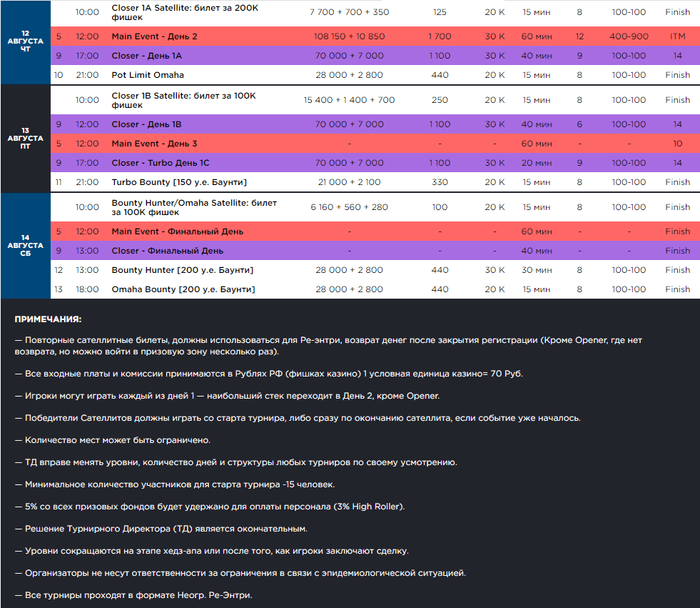Click the Main Event - День 3 title
The width and height of the screenshot is (700, 608).
tap(155, 143)
